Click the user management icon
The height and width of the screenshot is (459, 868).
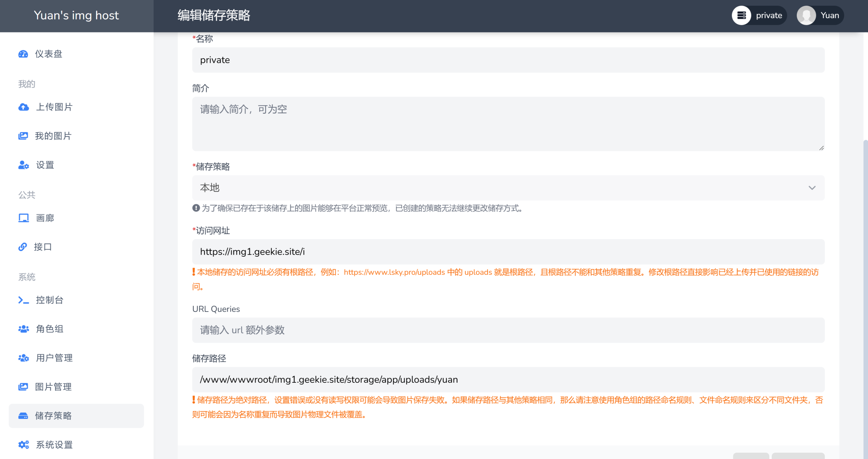pos(23,358)
